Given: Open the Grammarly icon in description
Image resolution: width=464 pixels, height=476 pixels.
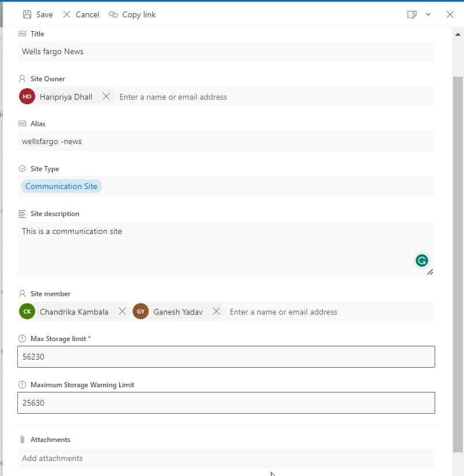Looking at the screenshot, I should tap(422, 260).
